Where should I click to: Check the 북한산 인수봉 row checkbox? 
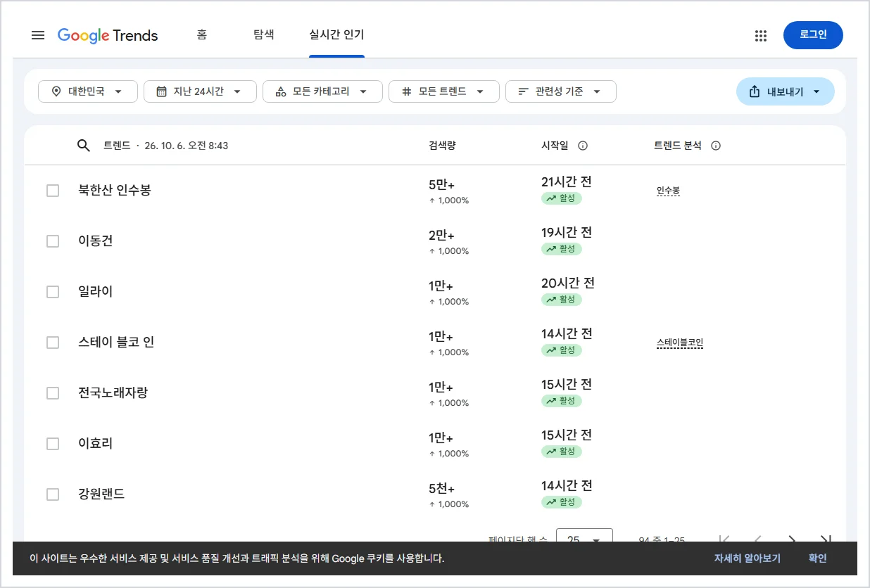point(53,191)
